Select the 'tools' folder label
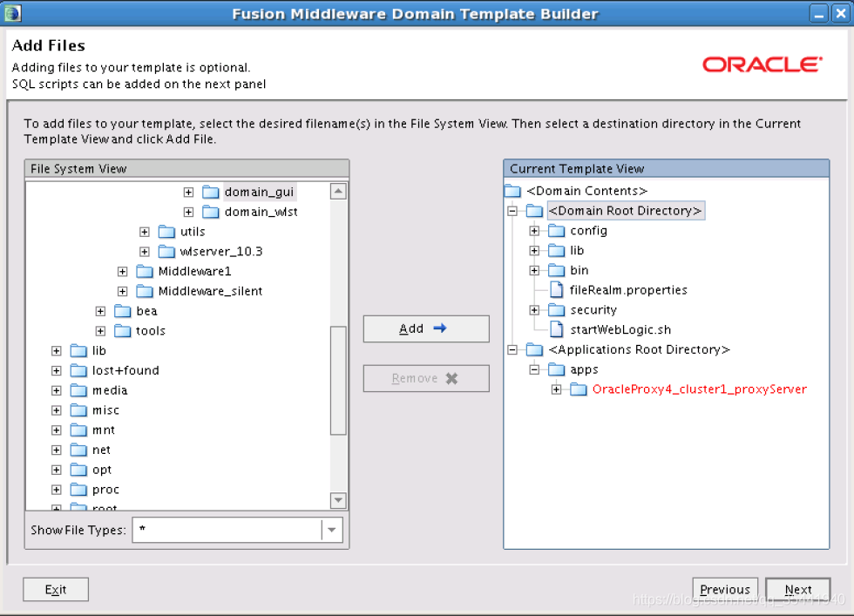Image resolution: width=854 pixels, height=616 pixels. coord(150,331)
